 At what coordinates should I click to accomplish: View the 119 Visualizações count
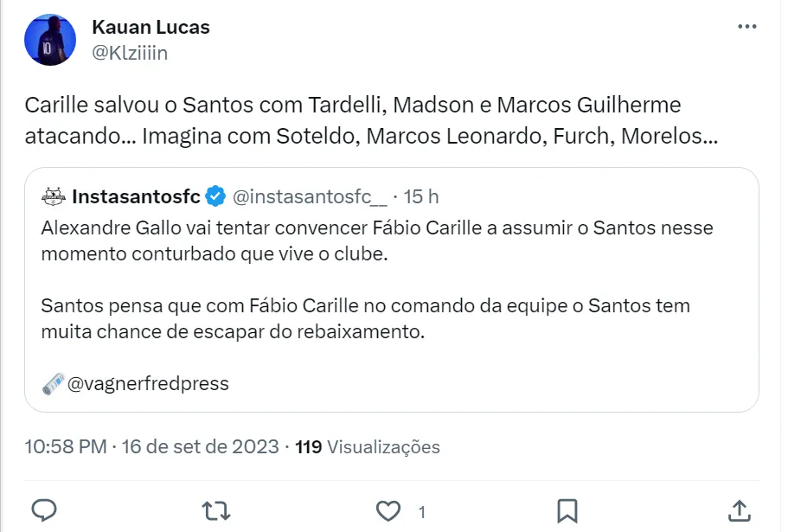click(x=368, y=447)
